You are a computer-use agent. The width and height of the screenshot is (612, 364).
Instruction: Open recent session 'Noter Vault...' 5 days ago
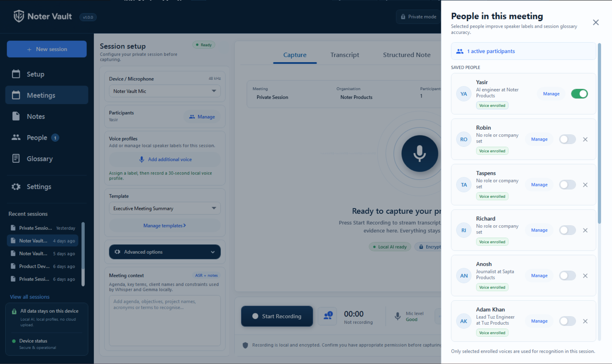pos(43,254)
